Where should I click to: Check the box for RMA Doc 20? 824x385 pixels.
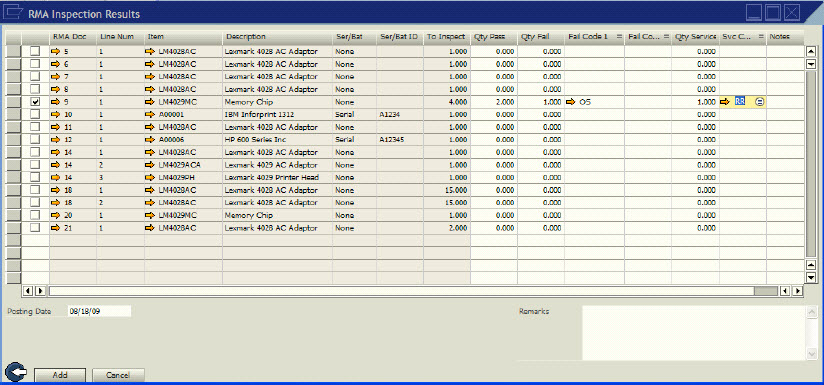tap(35, 215)
